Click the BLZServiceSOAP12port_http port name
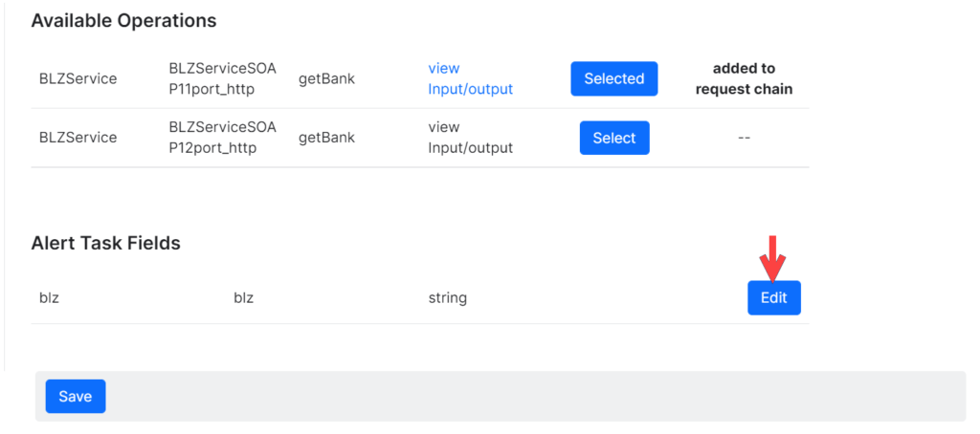This screenshot has height=434, width=980. tap(222, 137)
